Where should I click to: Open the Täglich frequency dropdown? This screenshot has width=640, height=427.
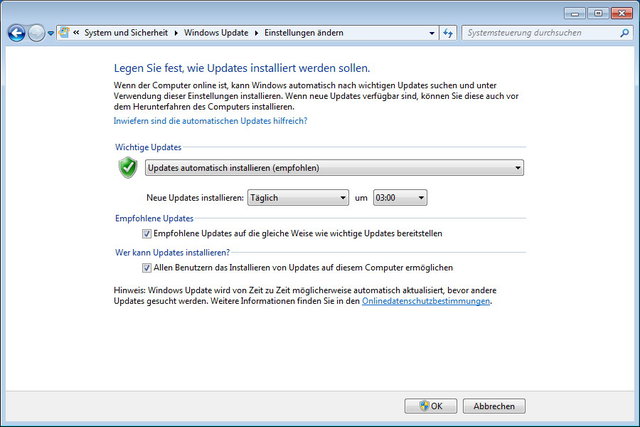298,198
